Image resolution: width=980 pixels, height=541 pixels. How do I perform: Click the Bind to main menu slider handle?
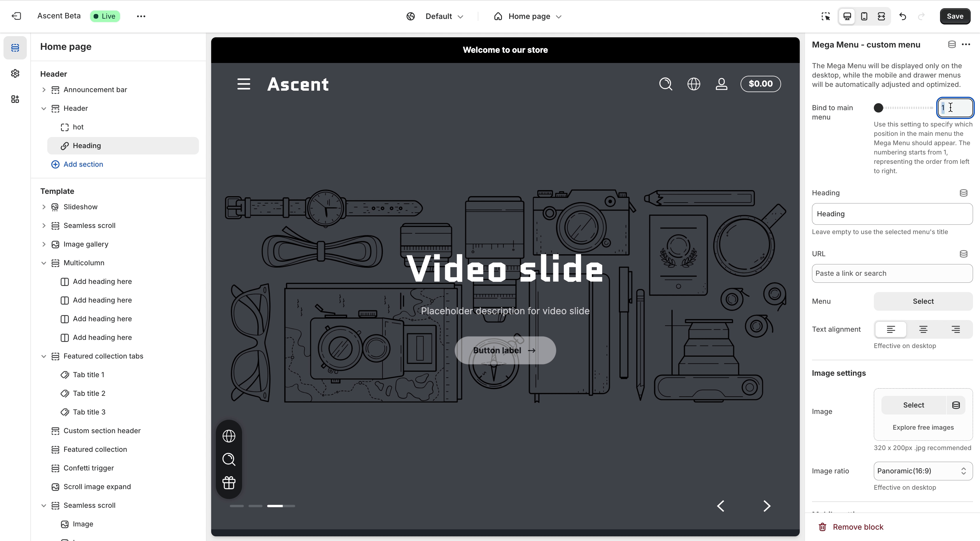(x=878, y=108)
